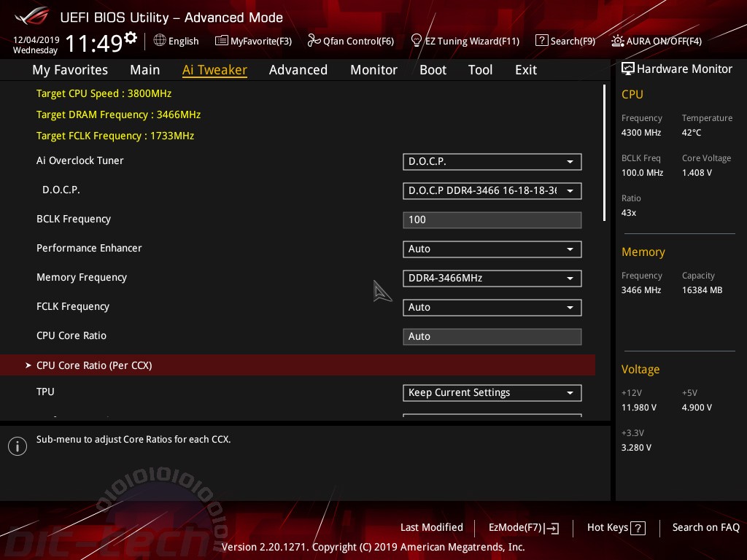This screenshot has height=560, width=747.
Task: Open Search(F9) text label
Action: (573, 41)
